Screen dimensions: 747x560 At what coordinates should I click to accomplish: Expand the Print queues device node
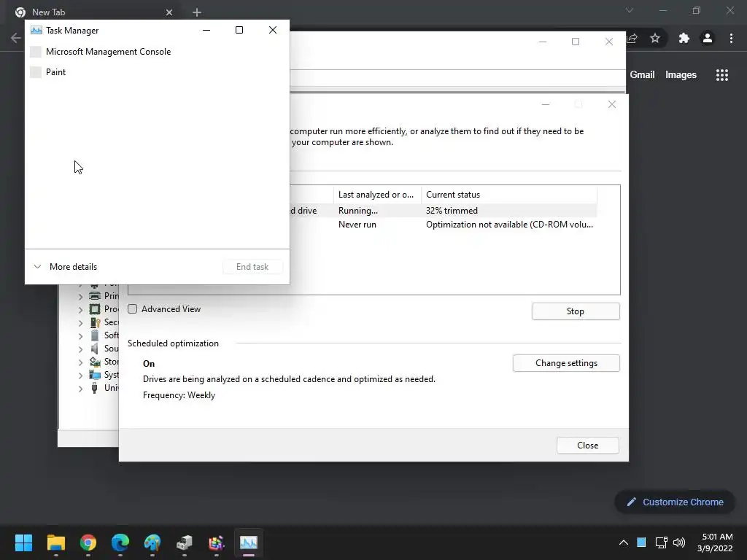pyautogui.click(x=80, y=296)
